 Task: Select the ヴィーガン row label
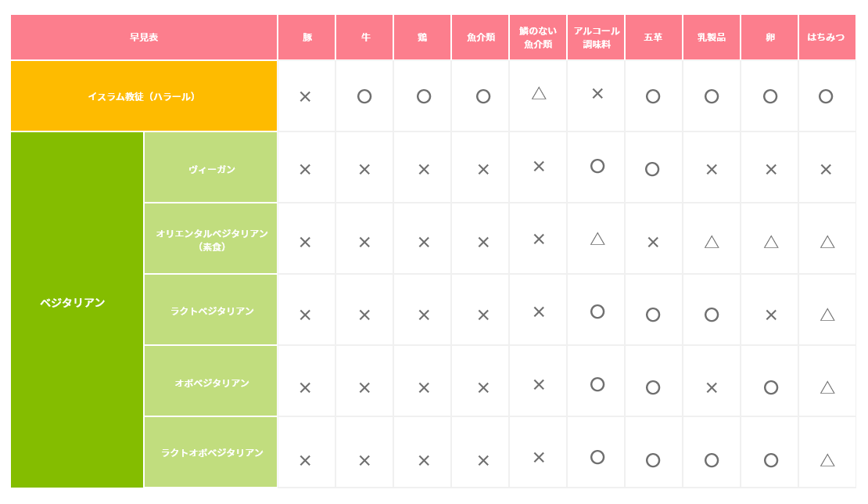211,169
